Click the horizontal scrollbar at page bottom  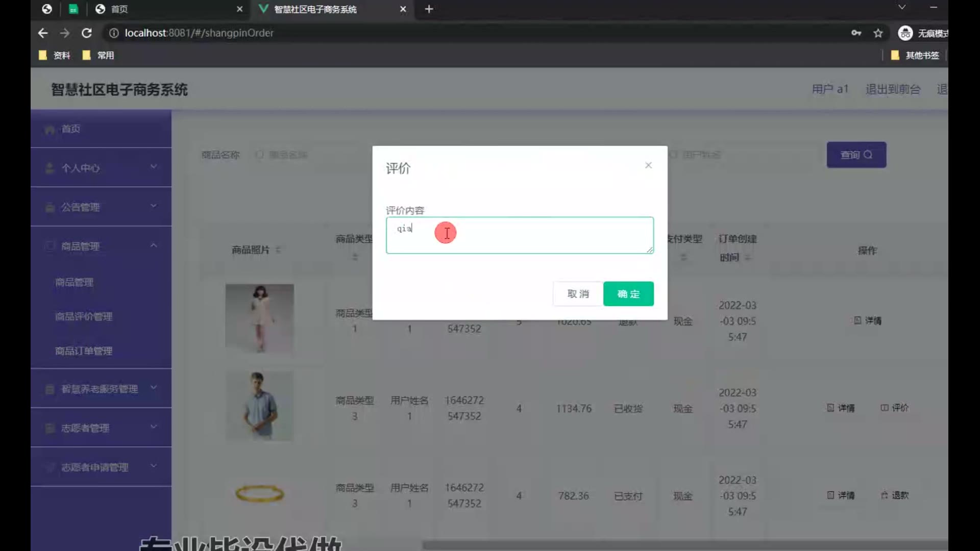pos(685,545)
